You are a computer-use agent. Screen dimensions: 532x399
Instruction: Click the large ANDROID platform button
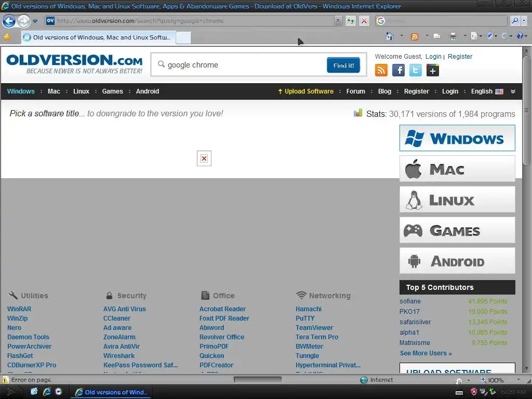click(x=457, y=261)
